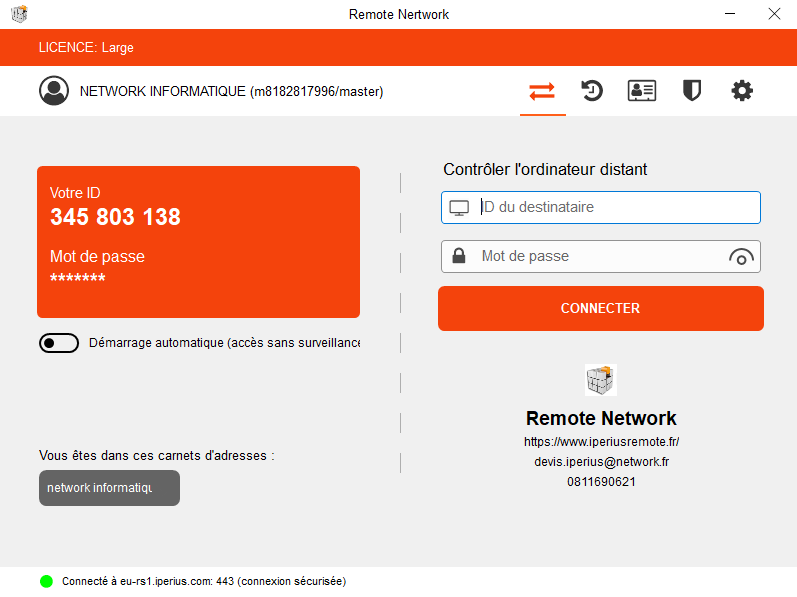Click Vous êtes dans ces carnets d'adresses label
This screenshot has height=597, width=797.
(157, 456)
